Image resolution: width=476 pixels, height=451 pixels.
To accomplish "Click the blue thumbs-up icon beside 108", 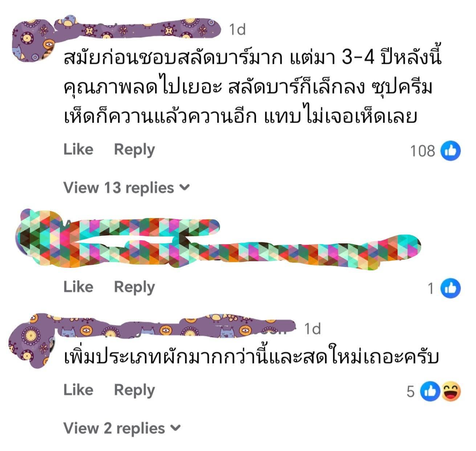I will pyautogui.click(x=450, y=151).
